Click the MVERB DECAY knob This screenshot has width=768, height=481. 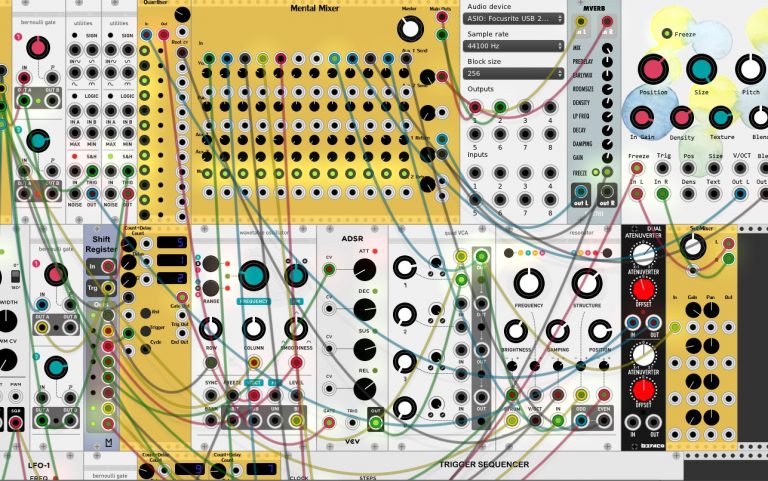click(607, 131)
